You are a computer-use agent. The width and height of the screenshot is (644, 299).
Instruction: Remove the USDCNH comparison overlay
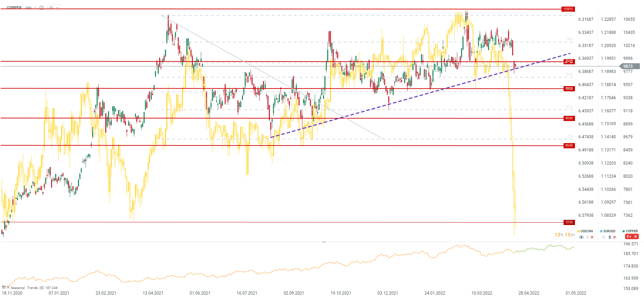[592, 237]
